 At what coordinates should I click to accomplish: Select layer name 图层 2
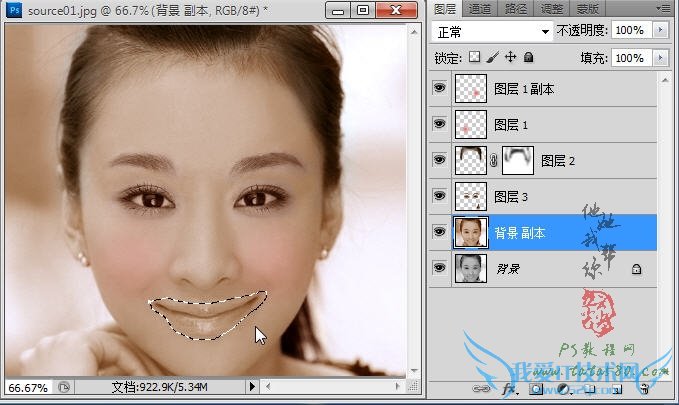pos(558,161)
